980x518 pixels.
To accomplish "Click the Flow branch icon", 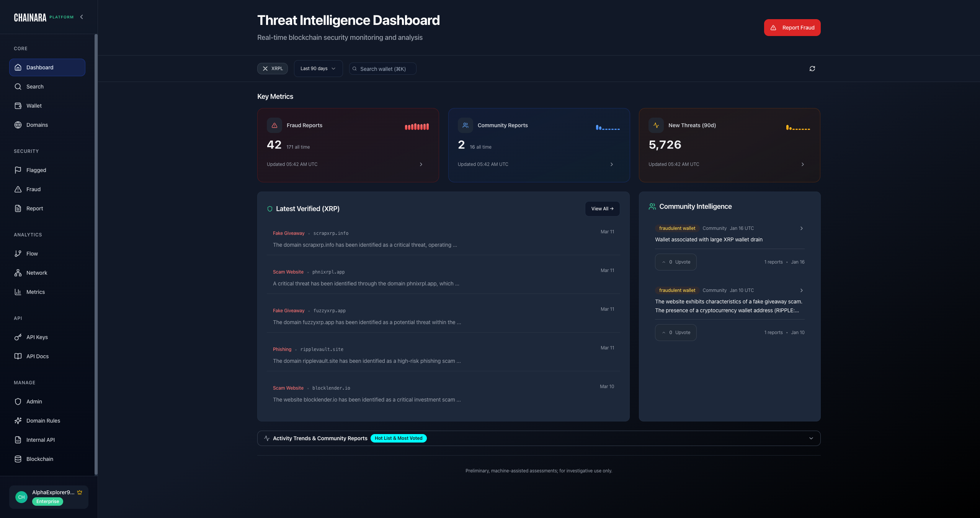I will coord(18,254).
